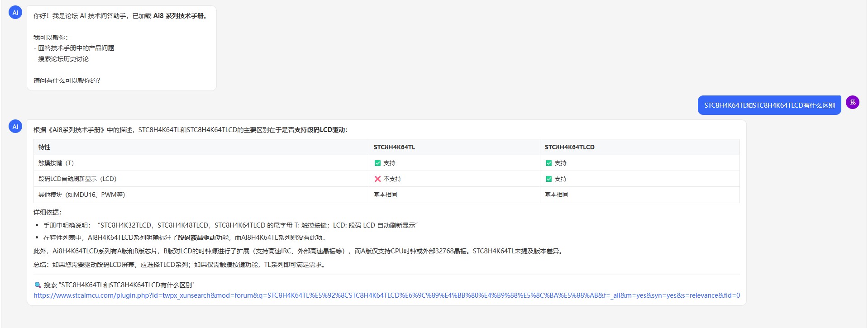
Task: Click the purple user avatar labeled 我
Action: 853,103
